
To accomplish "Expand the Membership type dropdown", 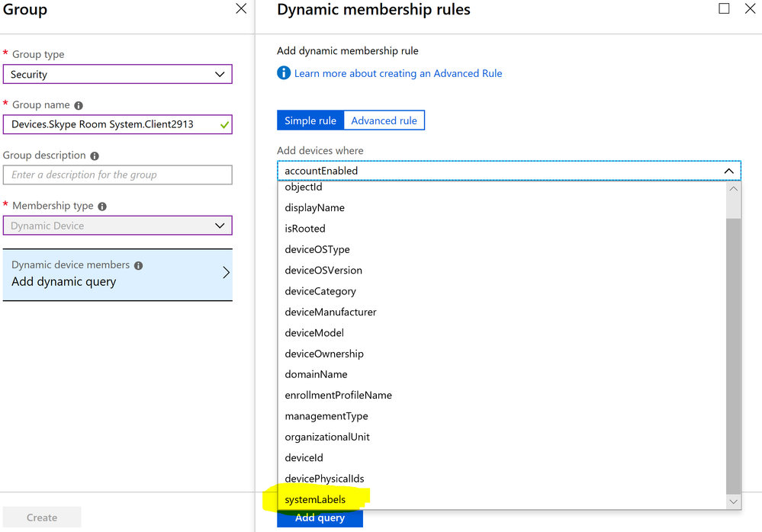I will (x=117, y=226).
